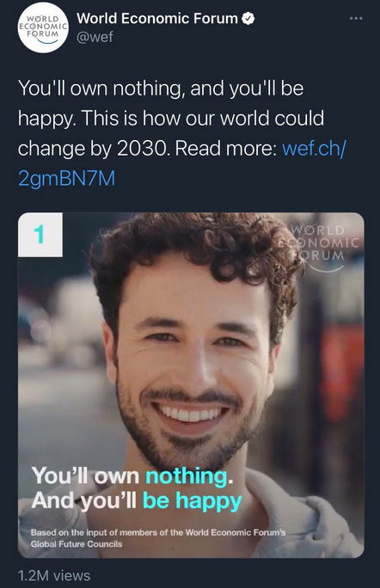Click the World Economic Forum display name
The width and height of the screenshot is (380, 588).
coord(156,18)
